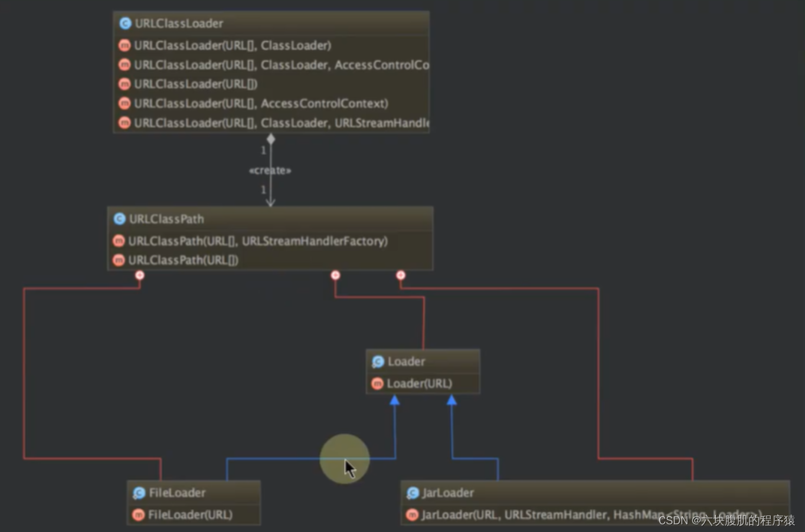Select the JarLoader(URL, URLStreamHandler, HashMap) constructor
This screenshot has height=532, width=805.
coord(591,515)
